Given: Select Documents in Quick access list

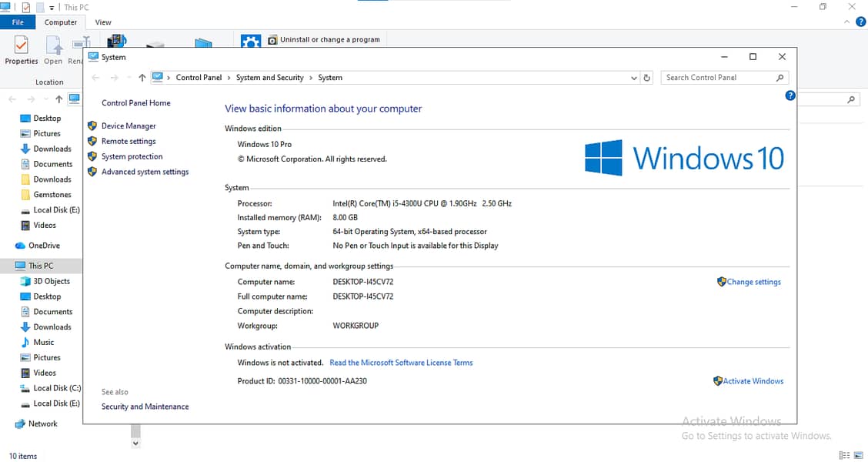Looking at the screenshot, I should pyautogui.click(x=52, y=164).
